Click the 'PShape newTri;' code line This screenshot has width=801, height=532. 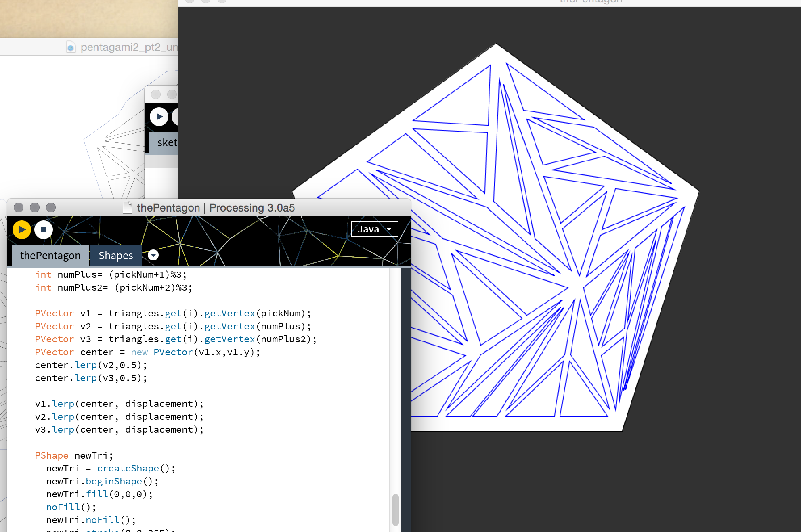74,455
